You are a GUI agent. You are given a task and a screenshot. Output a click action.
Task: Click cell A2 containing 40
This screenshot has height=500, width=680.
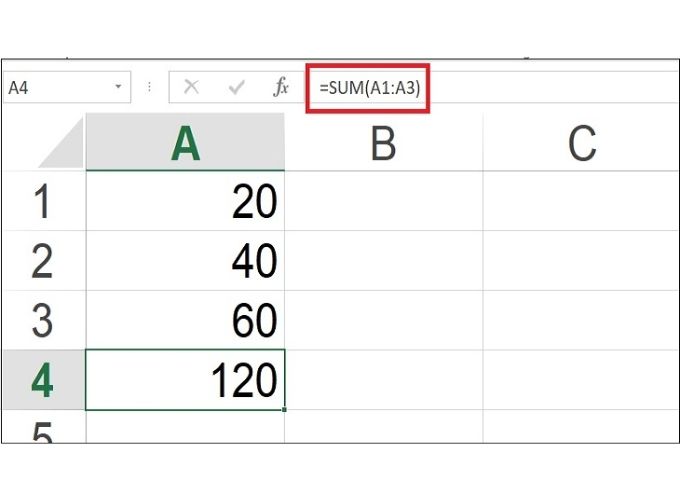185,262
